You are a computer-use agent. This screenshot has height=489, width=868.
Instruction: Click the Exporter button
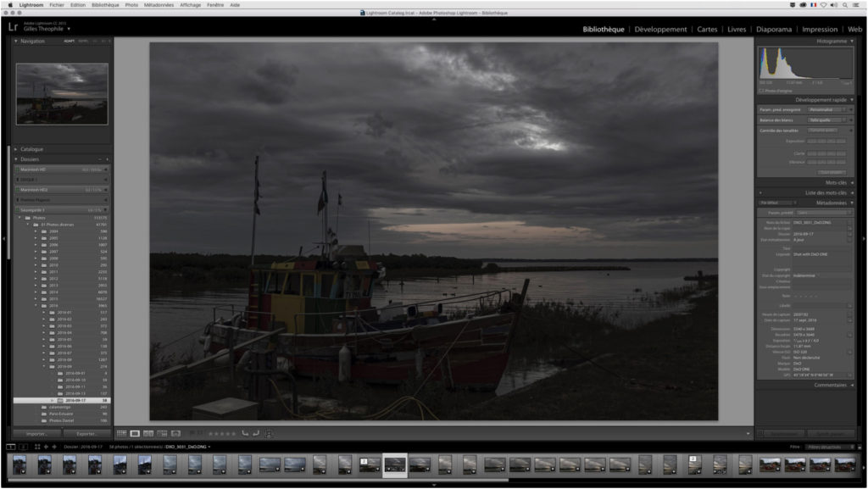tap(83, 432)
